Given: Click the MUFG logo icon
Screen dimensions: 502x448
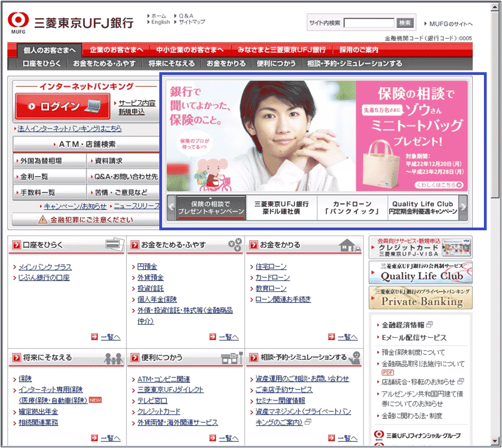Looking at the screenshot, I should pos(18,22).
